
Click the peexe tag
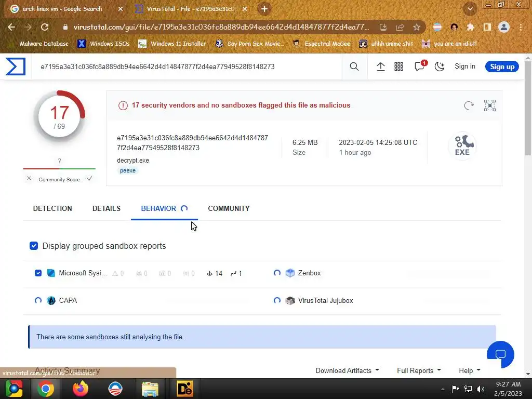tap(128, 170)
